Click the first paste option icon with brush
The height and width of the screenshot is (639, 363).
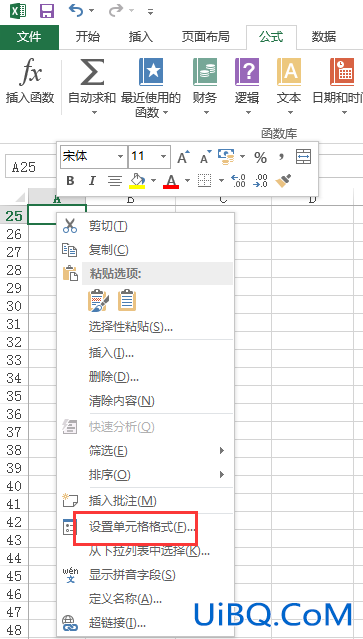click(x=99, y=301)
